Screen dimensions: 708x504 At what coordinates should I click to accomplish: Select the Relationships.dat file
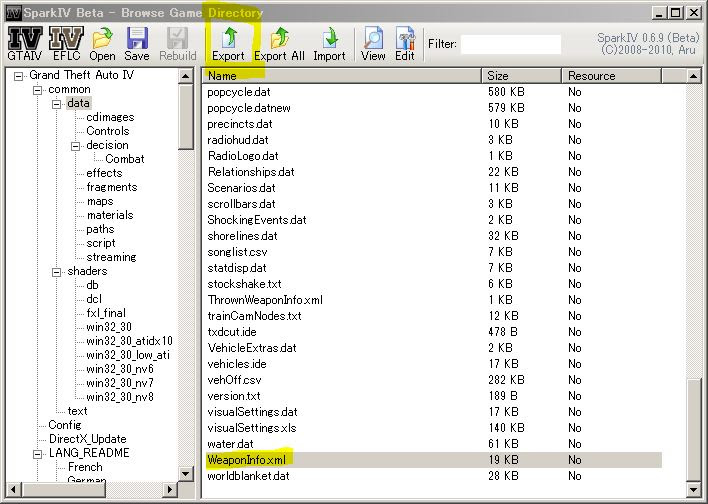click(251, 172)
